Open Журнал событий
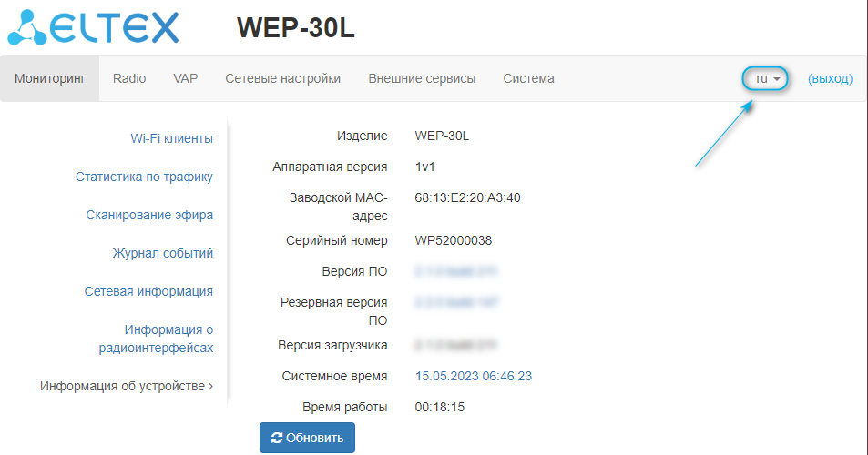Image resolution: width=868 pixels, height=455 pixels. pos(163,253)
